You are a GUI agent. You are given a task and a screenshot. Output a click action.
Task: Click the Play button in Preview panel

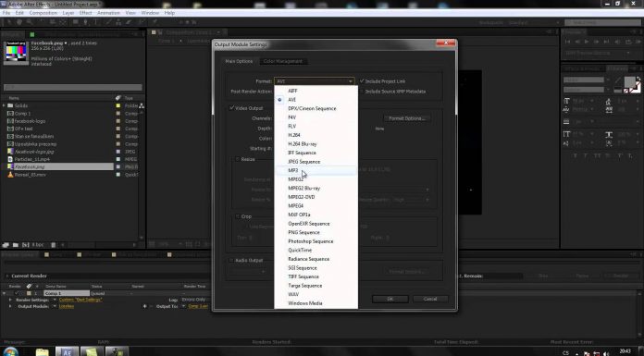click(x=587, y=42)
